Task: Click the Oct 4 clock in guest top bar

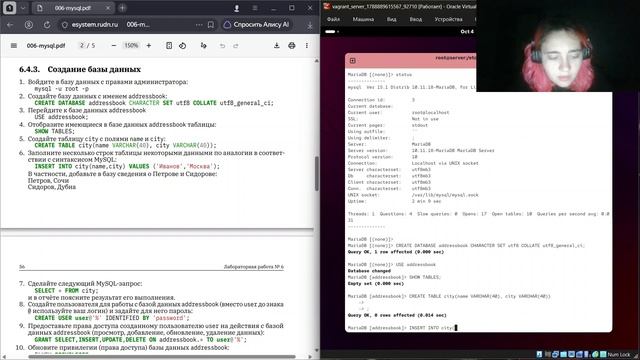Action: coord(467,31)
